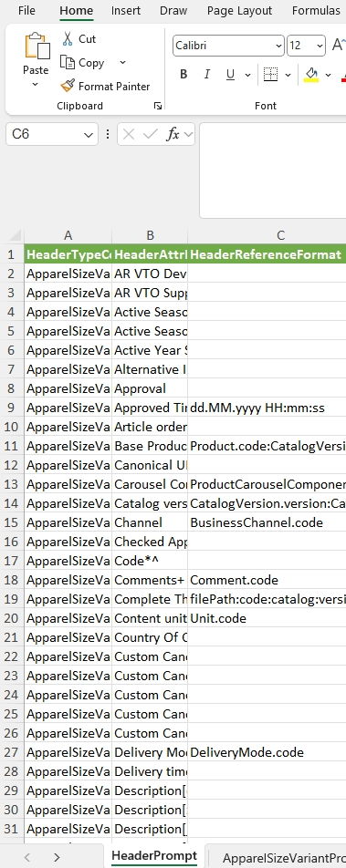The height and width of the screenshot is (868, 346).
Task: Click into the formula bar input
Action: pos(272,170)
